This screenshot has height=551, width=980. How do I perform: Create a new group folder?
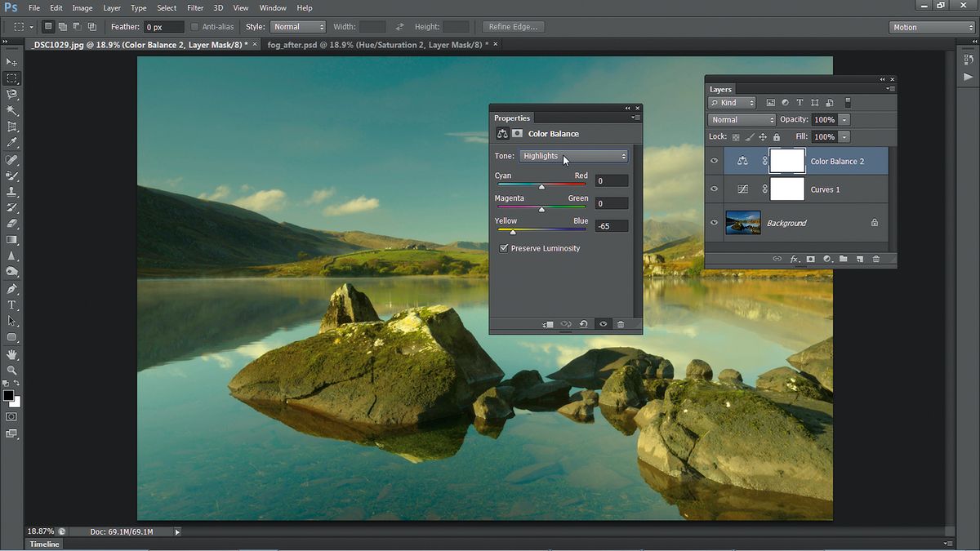pos(844,259)
